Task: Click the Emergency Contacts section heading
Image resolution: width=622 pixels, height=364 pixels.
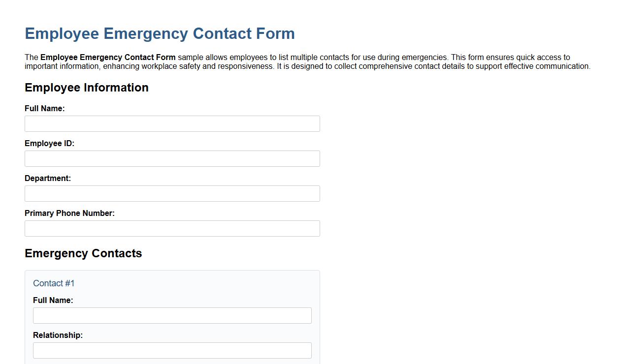Action: click(83, 253)
